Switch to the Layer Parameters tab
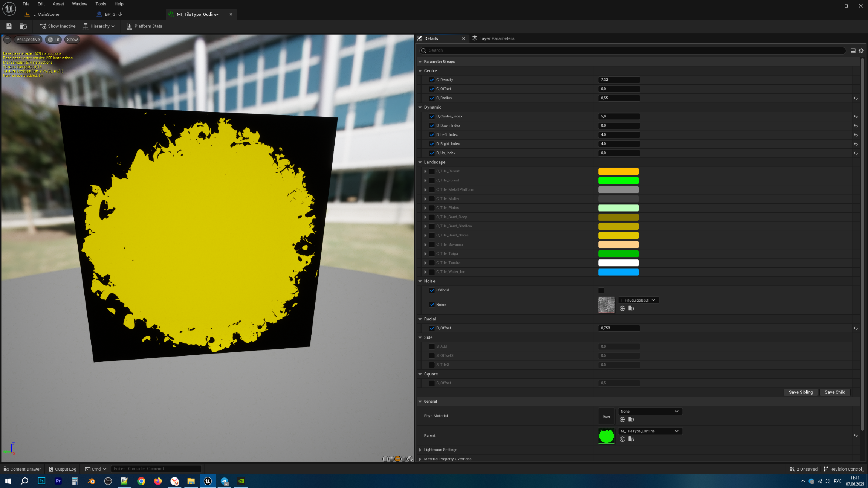This screenshot has height=488, width=868. (493, 38)
